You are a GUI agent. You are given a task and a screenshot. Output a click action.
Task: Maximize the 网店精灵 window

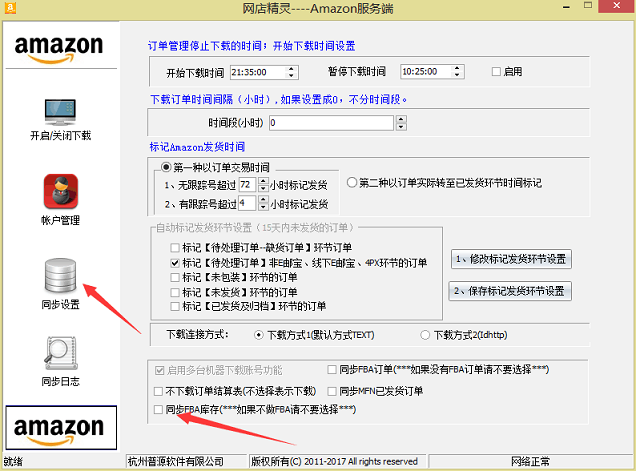[588, 6]
